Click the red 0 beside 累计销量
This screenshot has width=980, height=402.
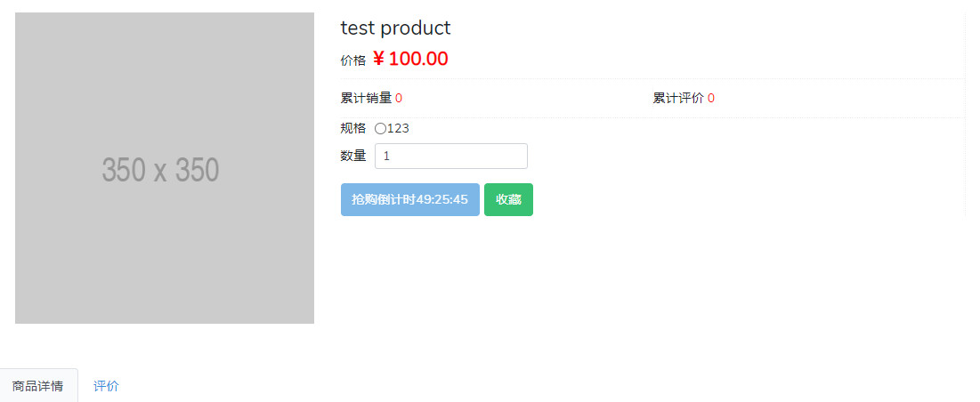[399, 98]
